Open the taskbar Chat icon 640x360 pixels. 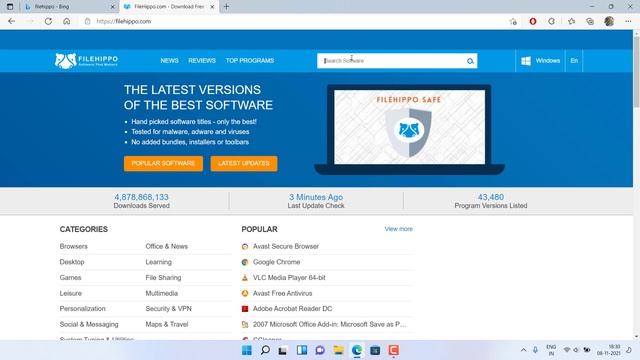(320, 350)
